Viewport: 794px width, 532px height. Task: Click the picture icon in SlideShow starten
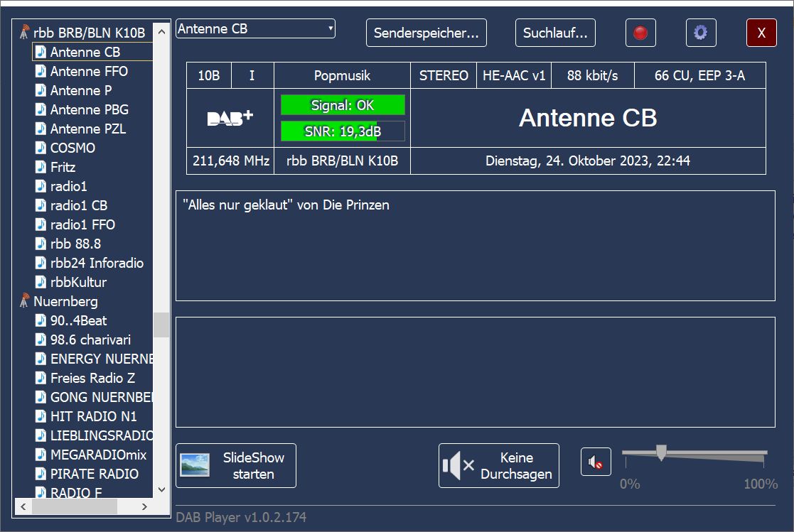coord(195,465)
